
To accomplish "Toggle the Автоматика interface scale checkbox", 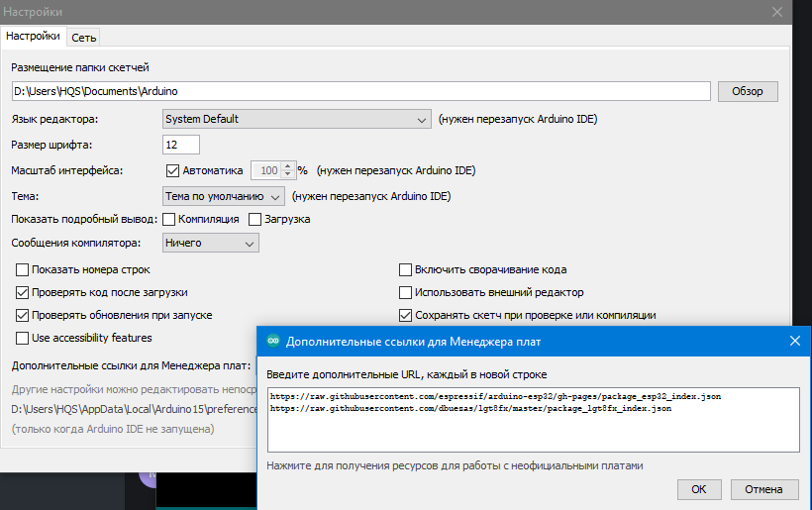I will [172, 170].
